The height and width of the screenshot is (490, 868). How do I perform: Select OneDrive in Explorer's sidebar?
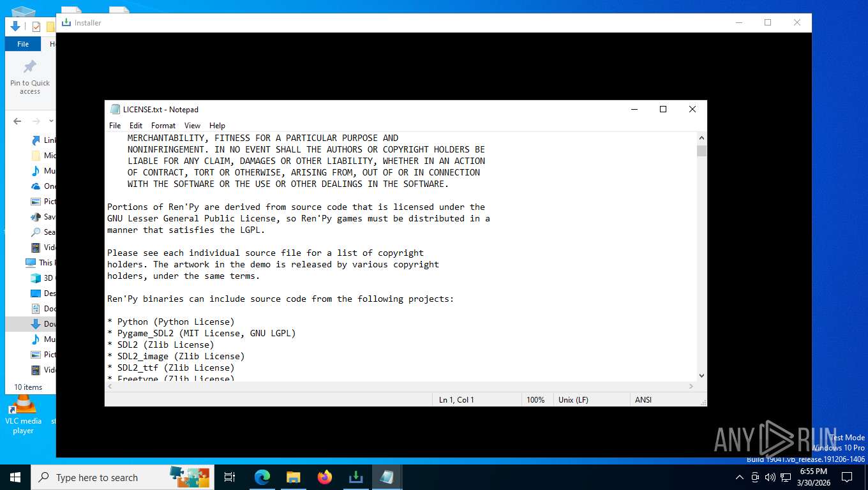point(43,186)
